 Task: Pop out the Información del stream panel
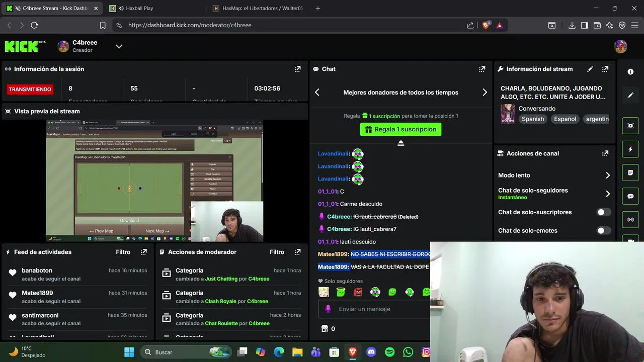click(x=605, y=69)
